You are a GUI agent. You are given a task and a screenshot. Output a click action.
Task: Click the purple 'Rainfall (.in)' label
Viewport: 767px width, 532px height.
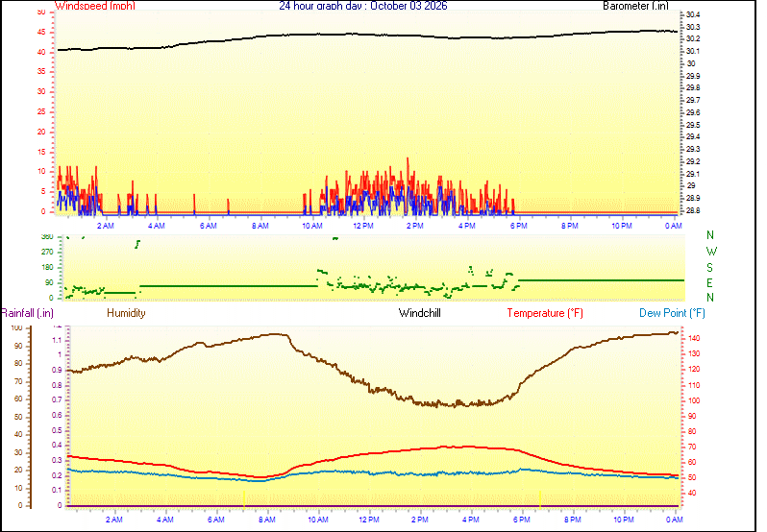click(x=27, y=313)
